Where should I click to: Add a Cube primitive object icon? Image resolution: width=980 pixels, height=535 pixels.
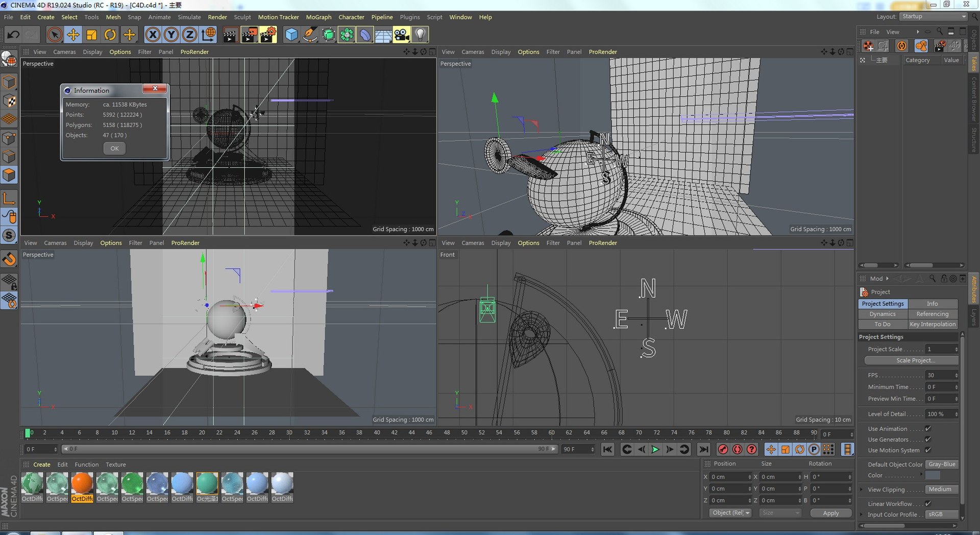291,35
